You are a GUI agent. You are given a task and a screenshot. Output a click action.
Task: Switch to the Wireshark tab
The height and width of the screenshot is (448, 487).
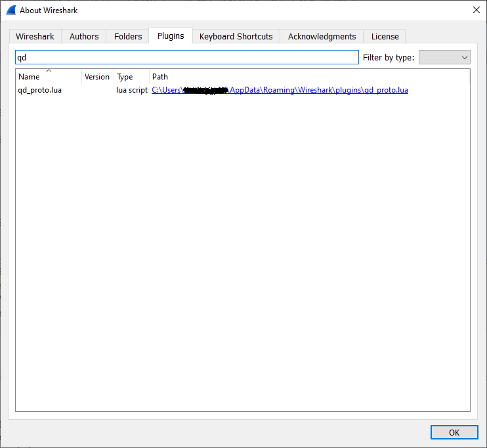coord(35,36)
